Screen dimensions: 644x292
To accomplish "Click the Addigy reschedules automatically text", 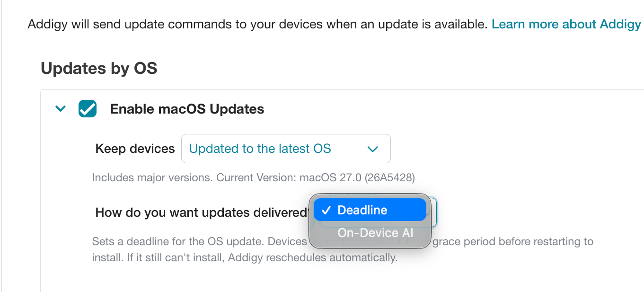I will pos(332,258).
